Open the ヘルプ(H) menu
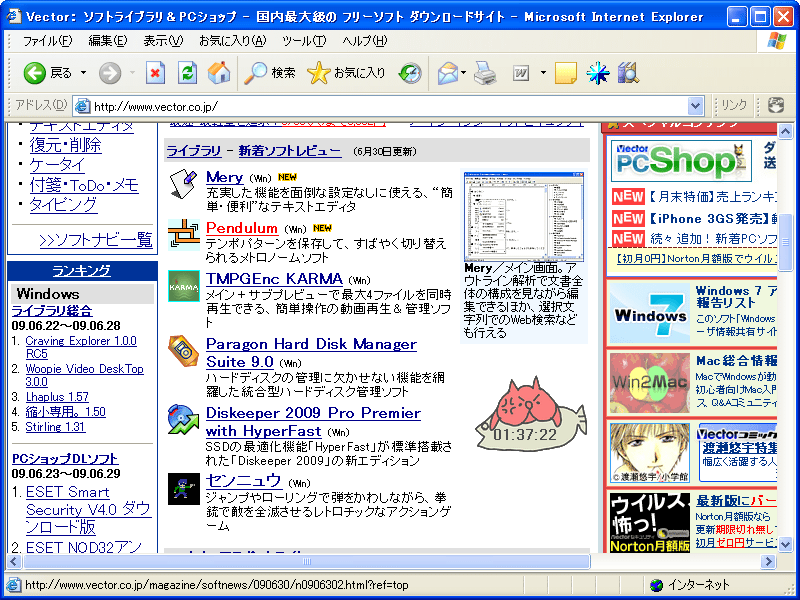The height and width of the screenshot is (600, 800). [x=364, y=41]
